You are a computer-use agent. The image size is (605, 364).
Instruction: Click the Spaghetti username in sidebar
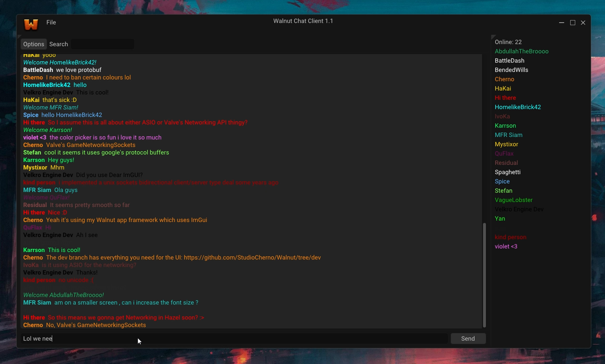[507, 172]
